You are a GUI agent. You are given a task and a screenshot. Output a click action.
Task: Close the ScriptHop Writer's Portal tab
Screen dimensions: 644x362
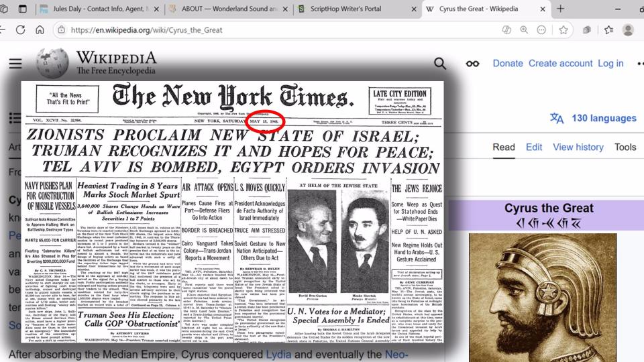414,9
